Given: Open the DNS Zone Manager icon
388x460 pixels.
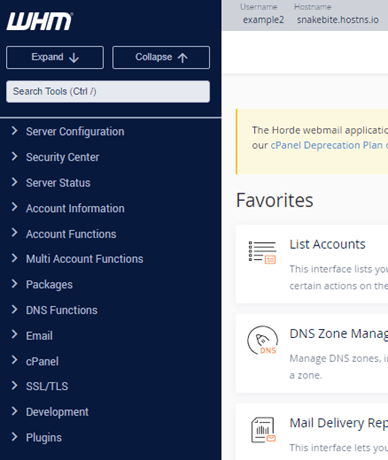Looking at the screenshot, I should coord(262,340).
